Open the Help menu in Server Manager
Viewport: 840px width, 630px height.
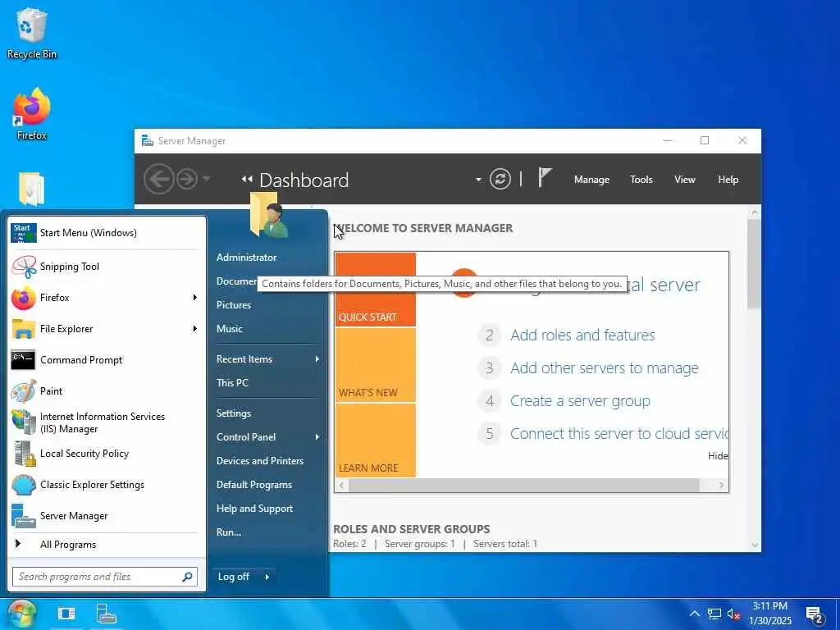pyautogui.click(x=728, y=180)
